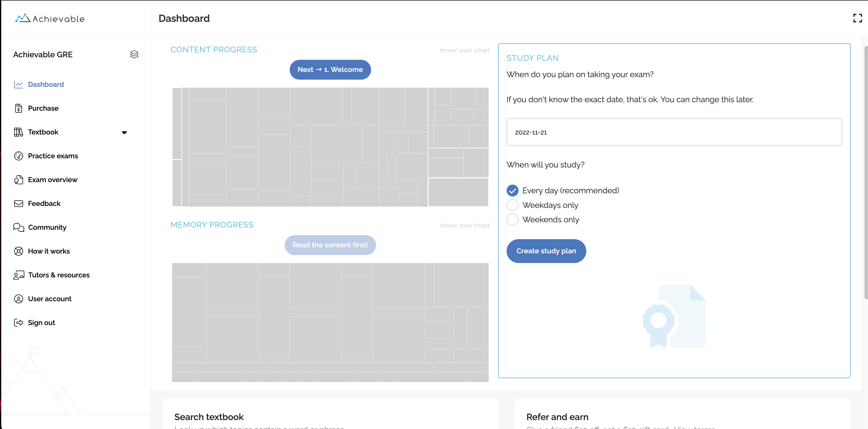Click the Sign out arrow icon
Screen dimensions: 868x429
19,323
